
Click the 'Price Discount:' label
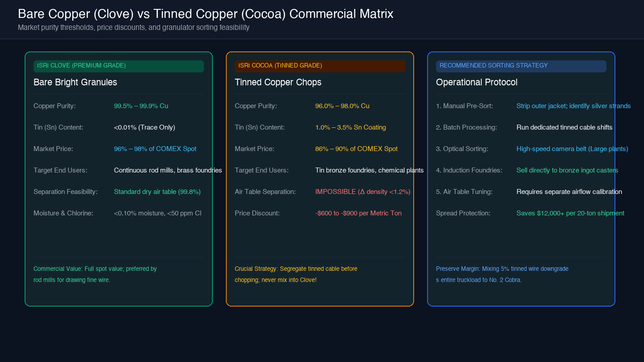tap(257, 213)
